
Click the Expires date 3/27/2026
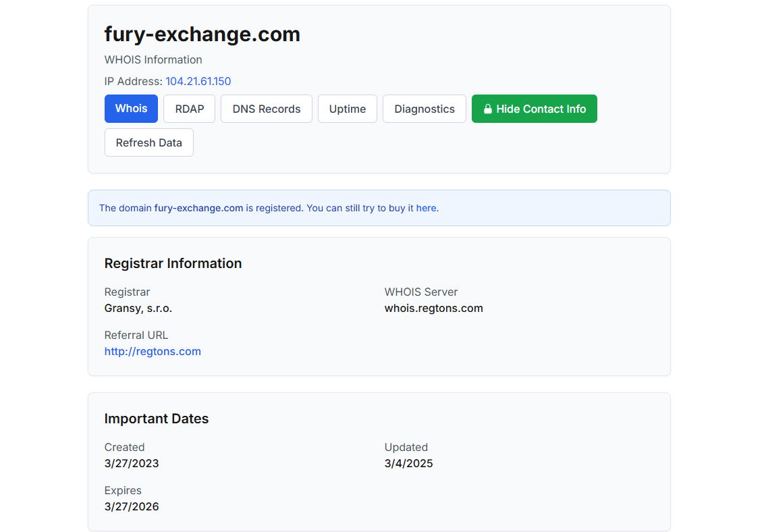[132, 507]
